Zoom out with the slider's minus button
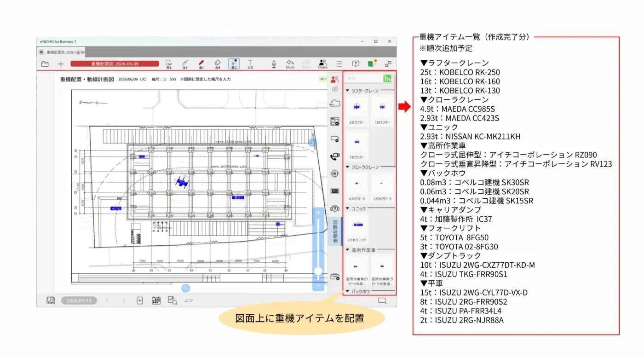The height and width of the screenshot is (358, 644). (x=318, y=286)
